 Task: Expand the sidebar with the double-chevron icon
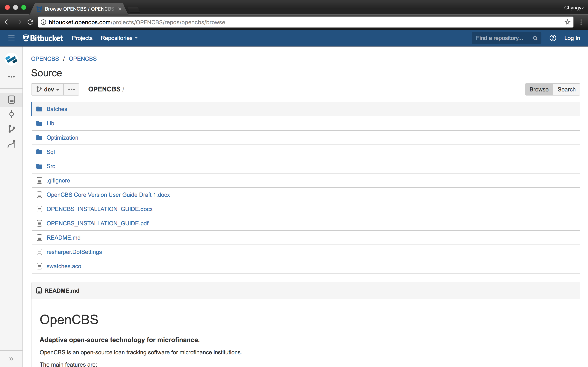coord(11,359)
